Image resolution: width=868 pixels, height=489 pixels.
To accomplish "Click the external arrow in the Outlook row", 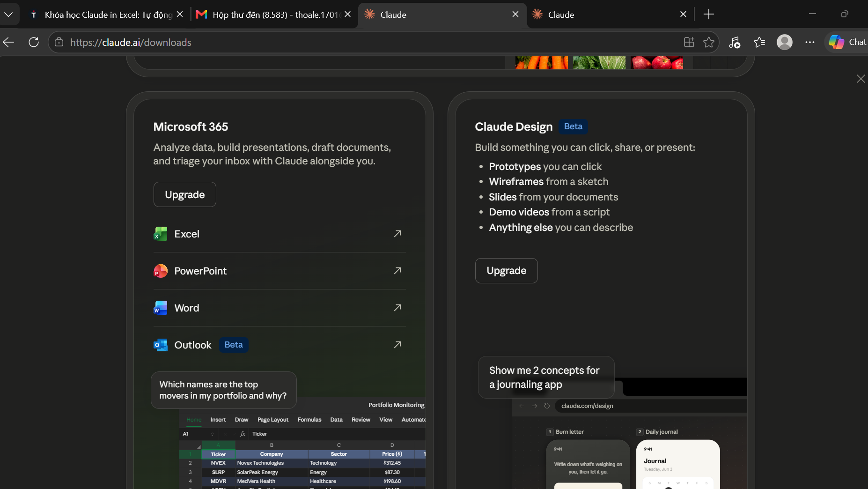I will tap(397, 344).
